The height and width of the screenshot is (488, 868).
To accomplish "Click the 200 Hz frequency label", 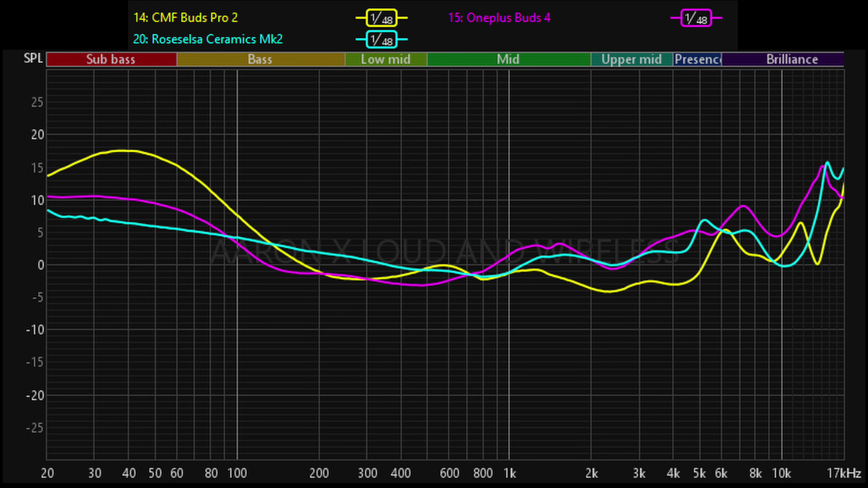I will 319,473.
